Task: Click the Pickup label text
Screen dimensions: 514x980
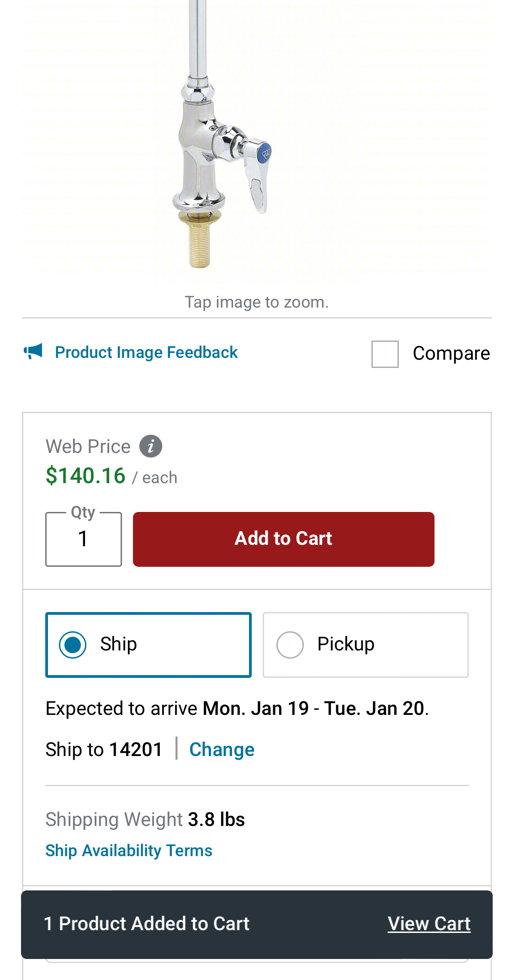Action: tap(346, 644)
